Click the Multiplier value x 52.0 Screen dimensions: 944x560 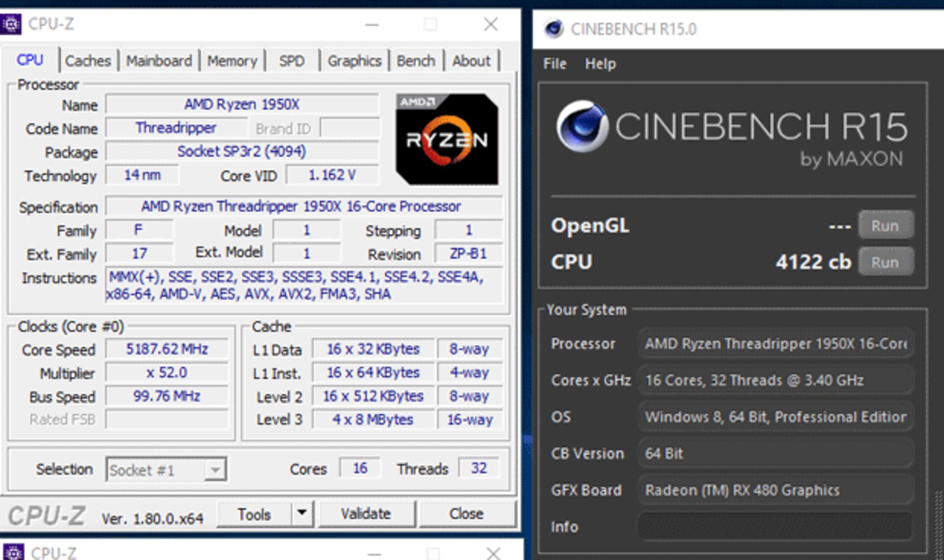click(x=167, y=372)
